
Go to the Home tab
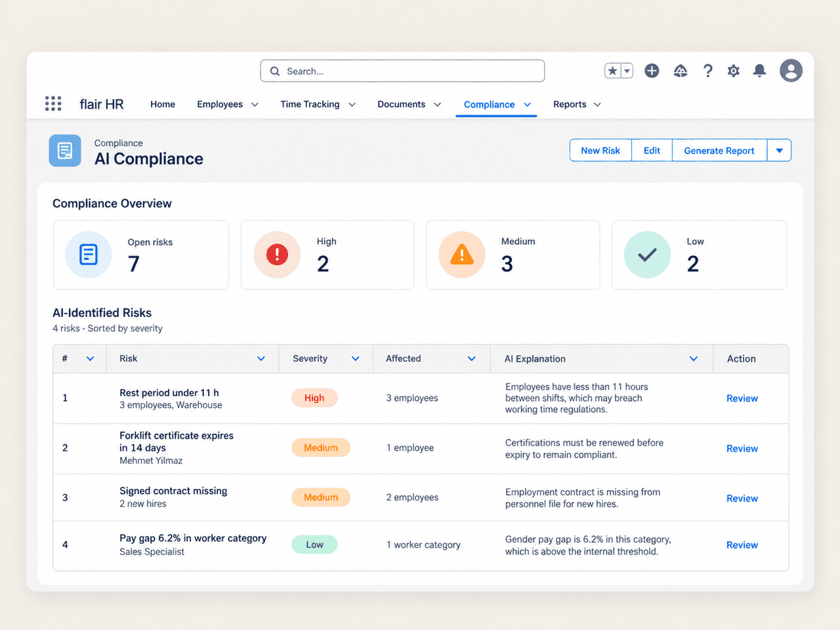163,104
